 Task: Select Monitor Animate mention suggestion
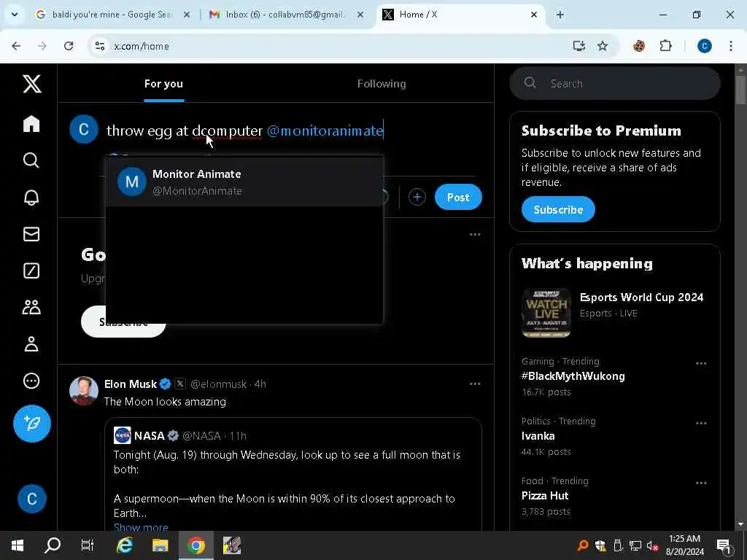pos(244,182)
